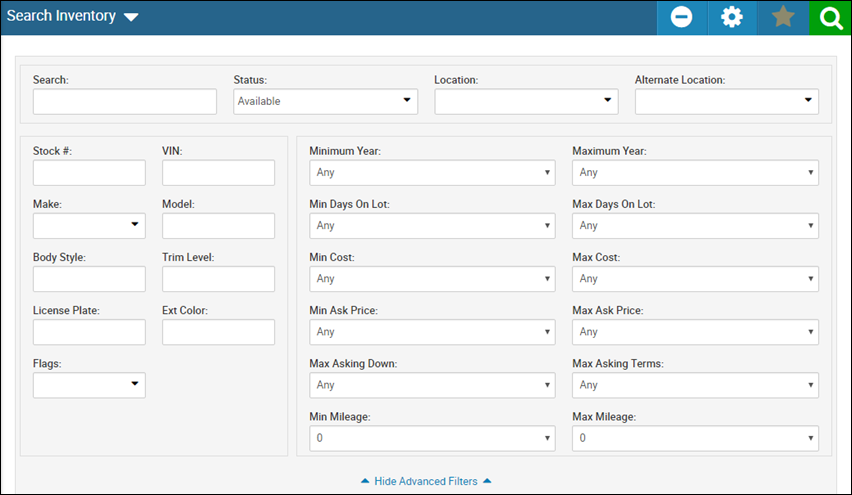Click the Stock # input field
Image resolution: width=852 pixels, height=495 pixels.
click(x=89, y=173)
